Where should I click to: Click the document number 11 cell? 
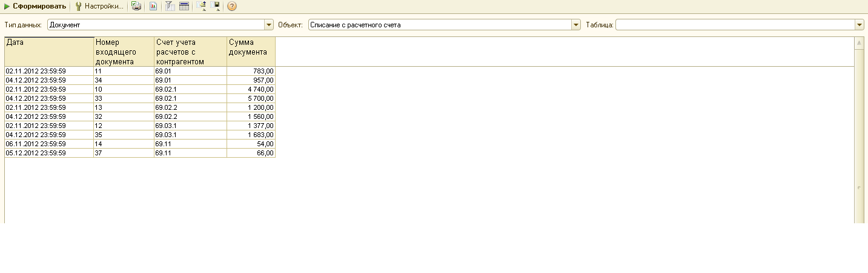(124, 71)
